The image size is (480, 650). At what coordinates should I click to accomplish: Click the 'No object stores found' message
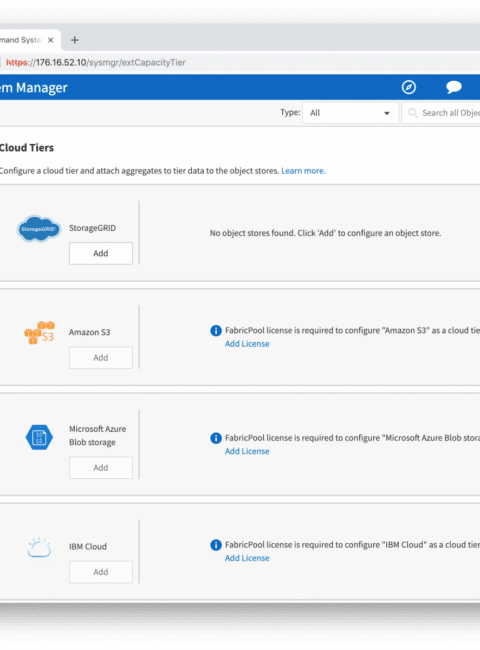coord(325,233)
